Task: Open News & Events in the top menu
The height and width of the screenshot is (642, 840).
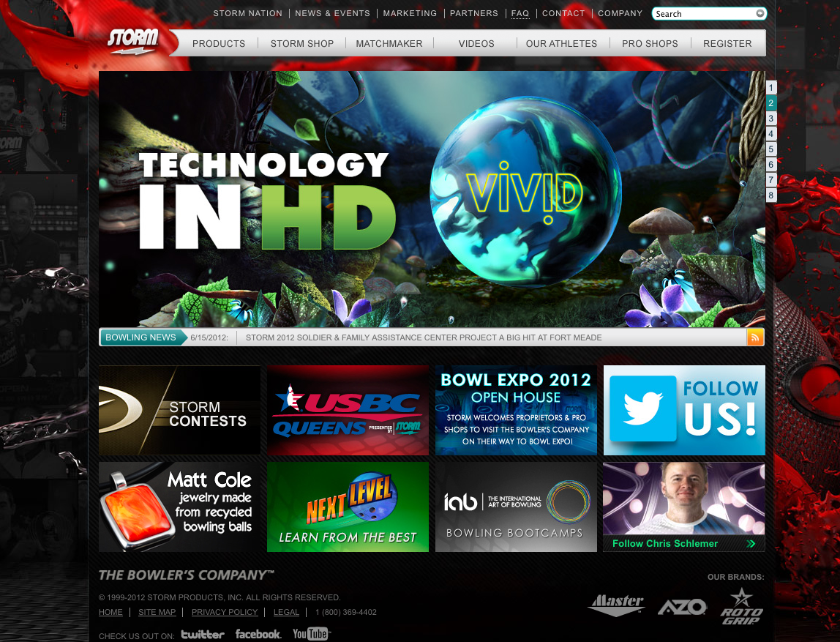Action: (x=332, y=13)
